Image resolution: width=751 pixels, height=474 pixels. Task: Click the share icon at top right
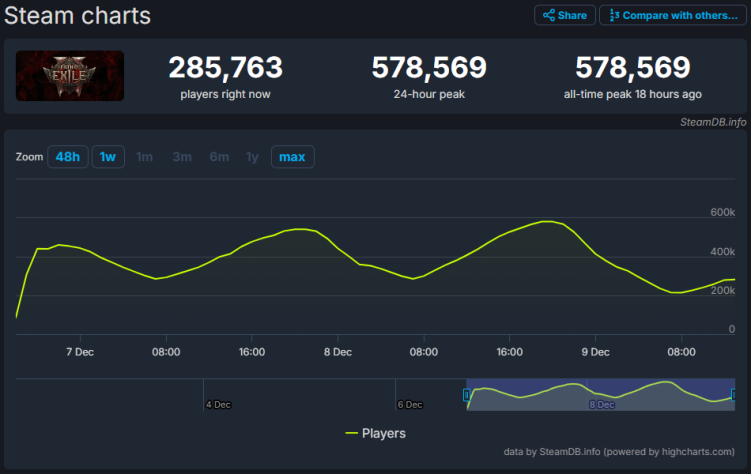549,16
